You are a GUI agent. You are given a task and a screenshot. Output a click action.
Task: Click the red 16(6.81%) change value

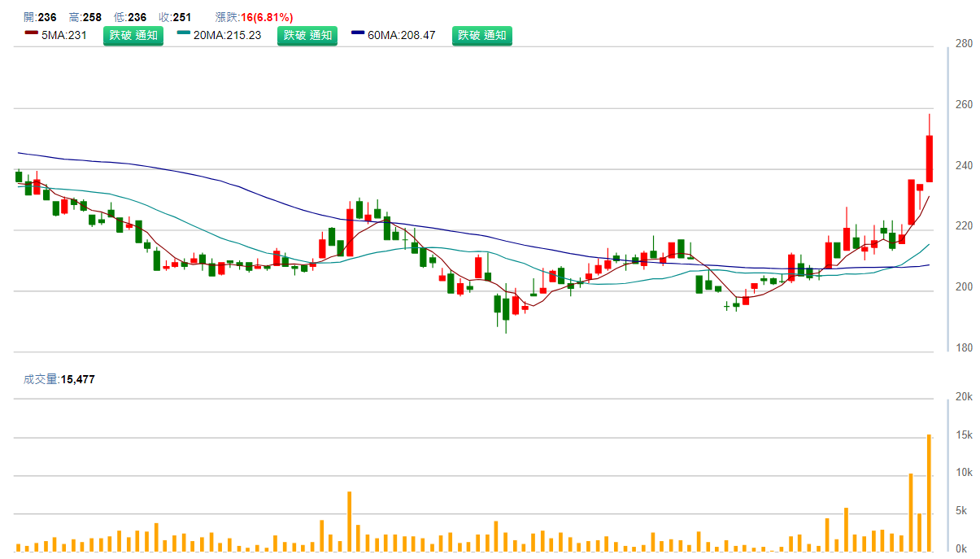coord(267,17)
